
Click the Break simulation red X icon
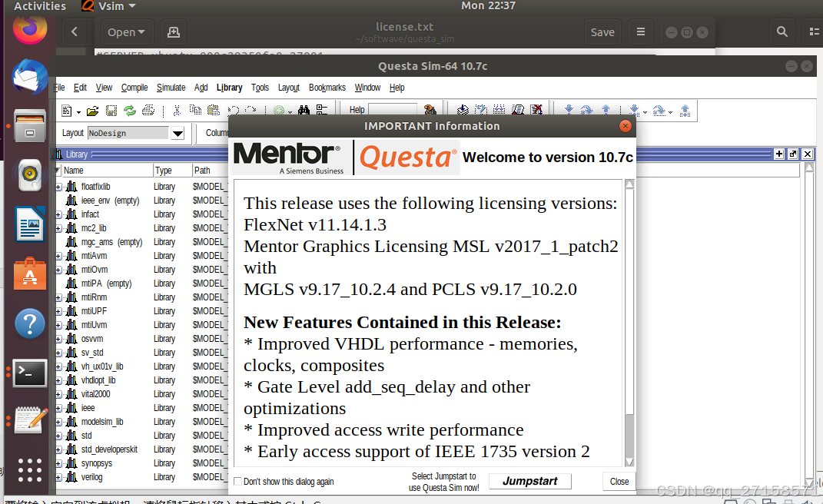pos(536,109)
